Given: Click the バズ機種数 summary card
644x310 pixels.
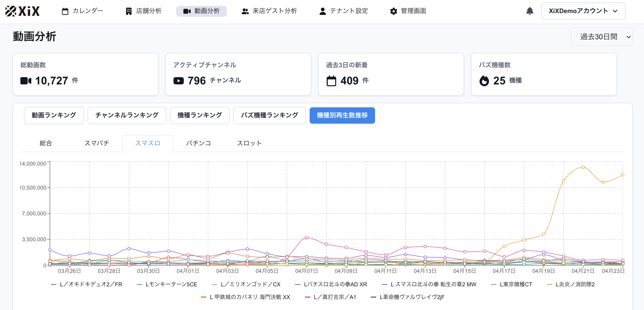Looking at the screenshot, I should click(544, 75).
